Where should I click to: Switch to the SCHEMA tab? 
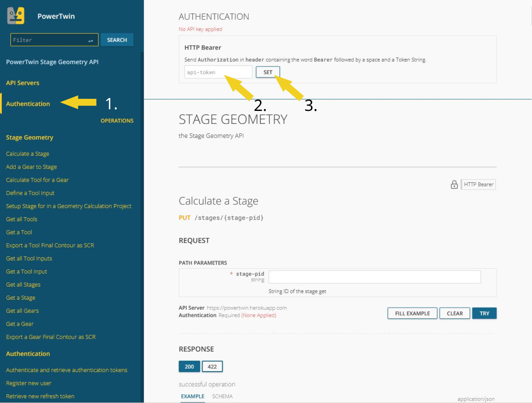[x=222, y=396]
